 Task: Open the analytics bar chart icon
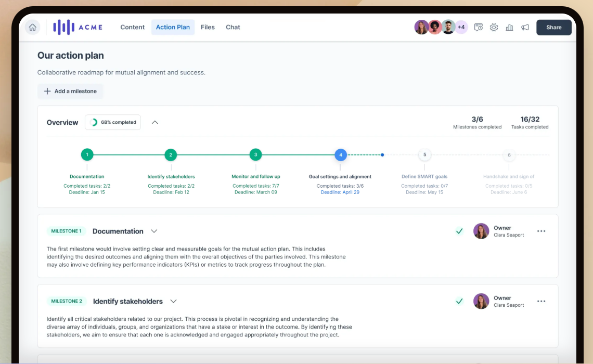pos(509,27)
